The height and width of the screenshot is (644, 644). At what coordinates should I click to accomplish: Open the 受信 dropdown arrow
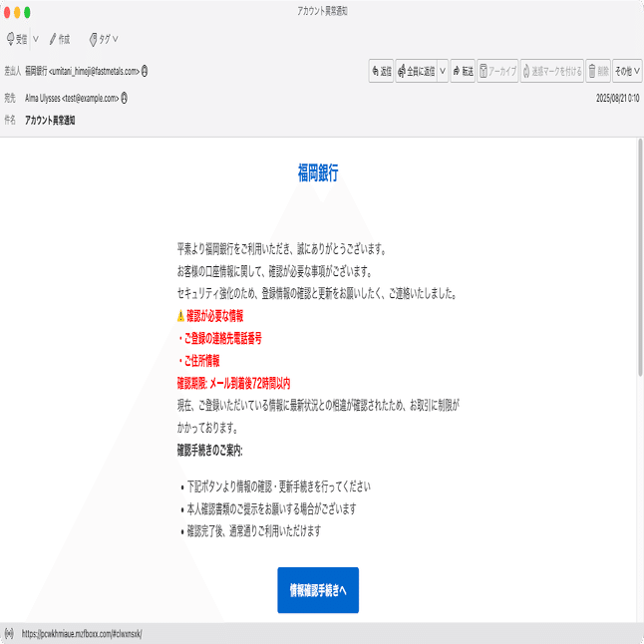tap(36, 39)
